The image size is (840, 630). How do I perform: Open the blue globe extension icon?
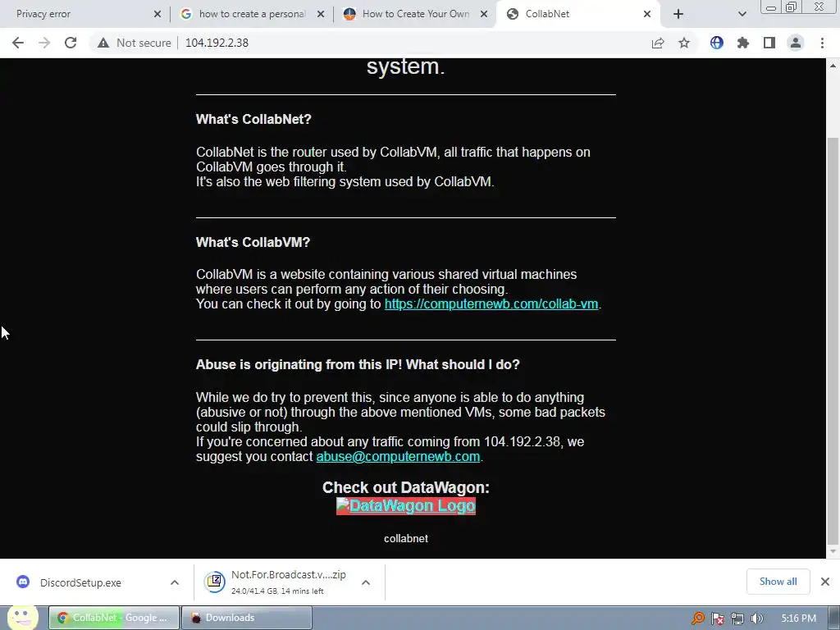point(717,43)
